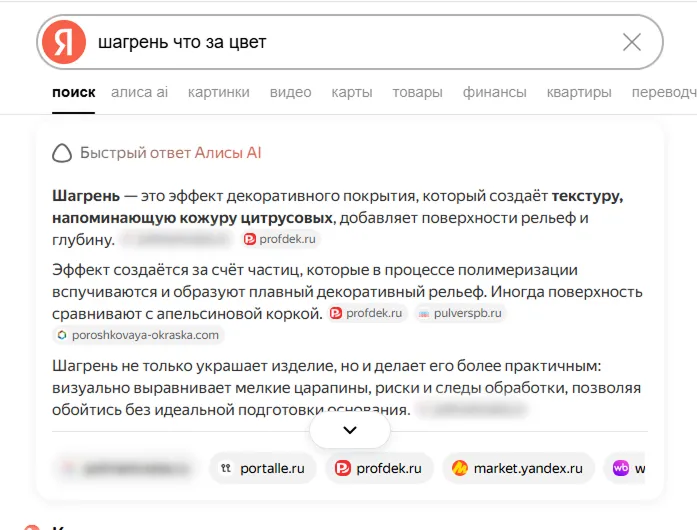This screenshot has width=697, height=530.
Task: Open 'Быстрый ответ Алисы AI' heading
Action: (170, 153)
